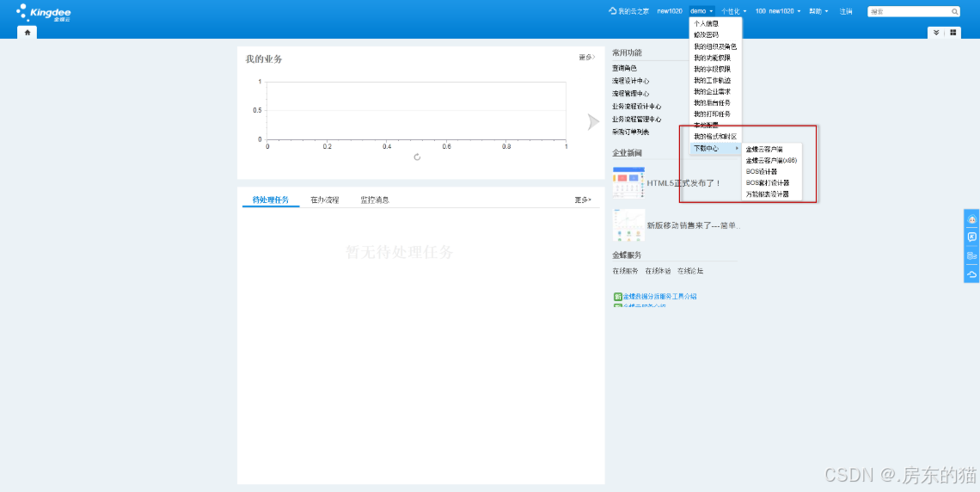Click the next arrow beside chart
Screen dimensions: 980x492
point(593,122)
